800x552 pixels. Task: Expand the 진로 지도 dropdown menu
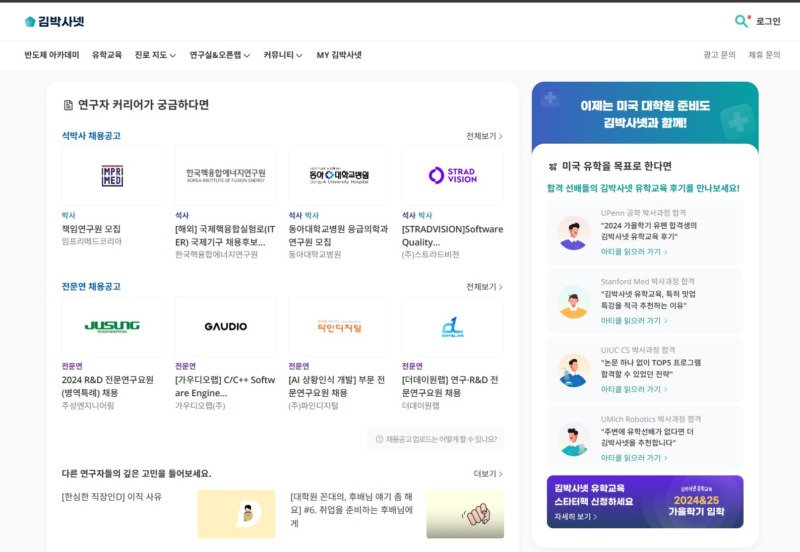[155, 55]
